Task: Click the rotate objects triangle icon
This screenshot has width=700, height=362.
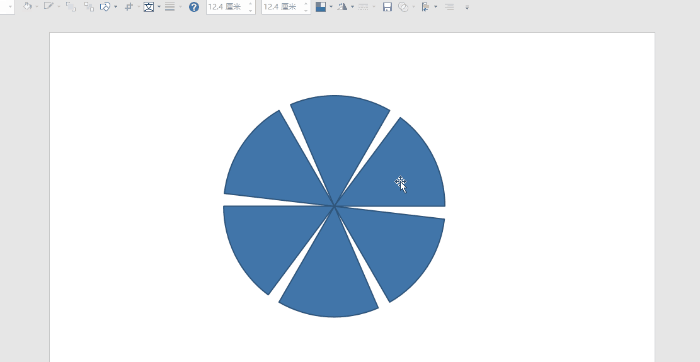Action: 342,7
